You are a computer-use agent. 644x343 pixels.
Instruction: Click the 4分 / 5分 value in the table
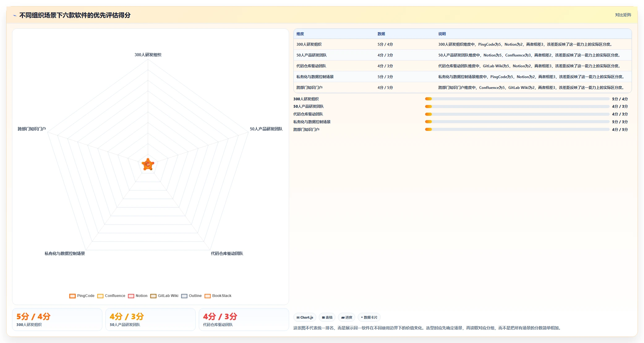385,88
